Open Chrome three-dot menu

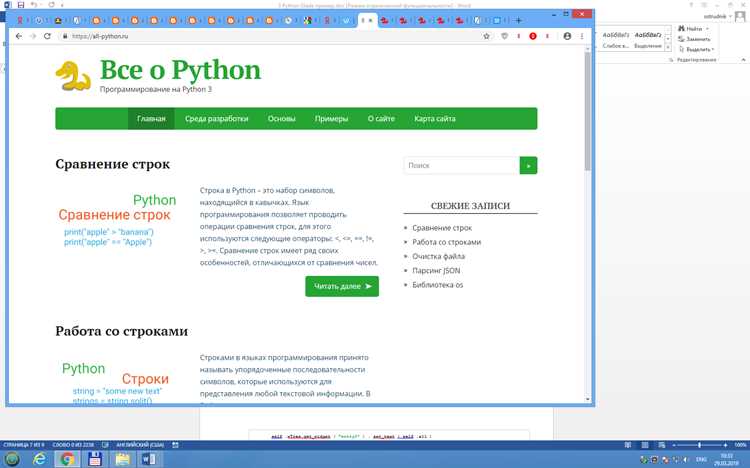pos(582,36)
